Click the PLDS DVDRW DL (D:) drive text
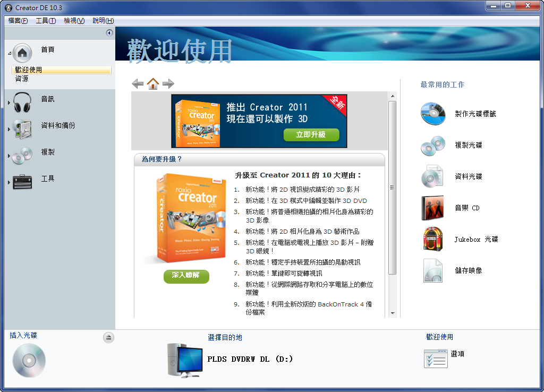The height and width of the screenshot is (392, 544). 250,359
